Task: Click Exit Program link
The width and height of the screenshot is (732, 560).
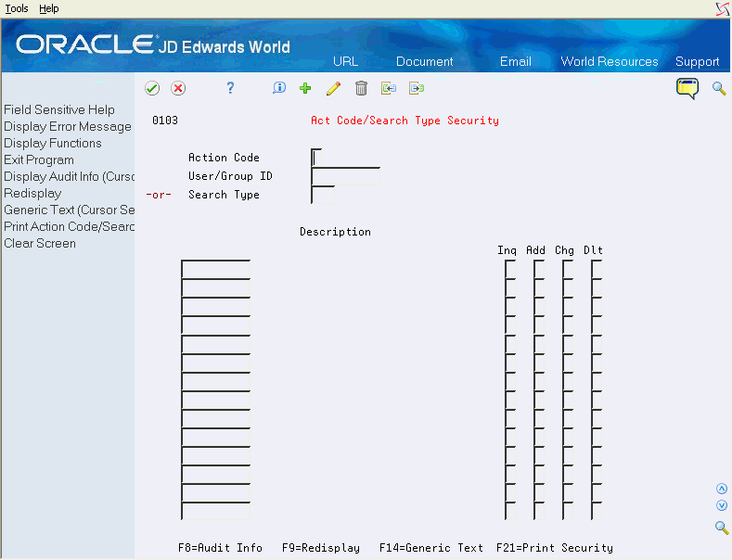Action: [39, 160]
